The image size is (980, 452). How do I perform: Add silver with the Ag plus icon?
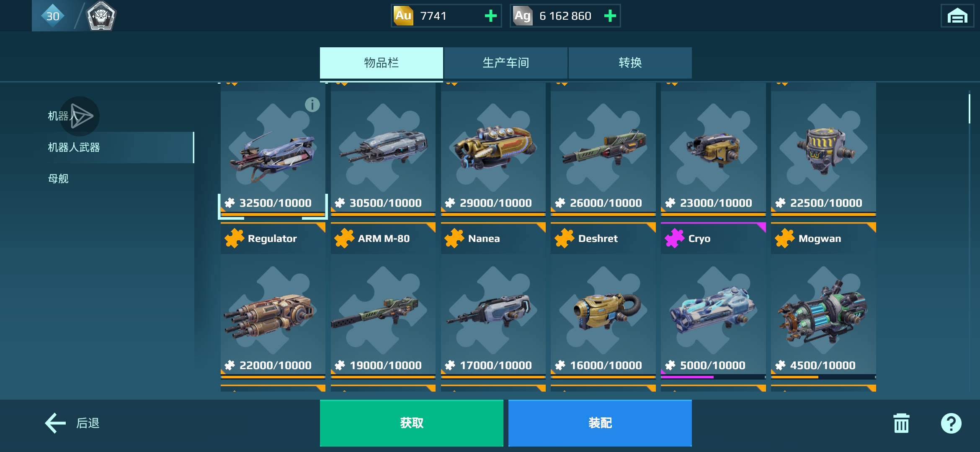tap(610, 16)
